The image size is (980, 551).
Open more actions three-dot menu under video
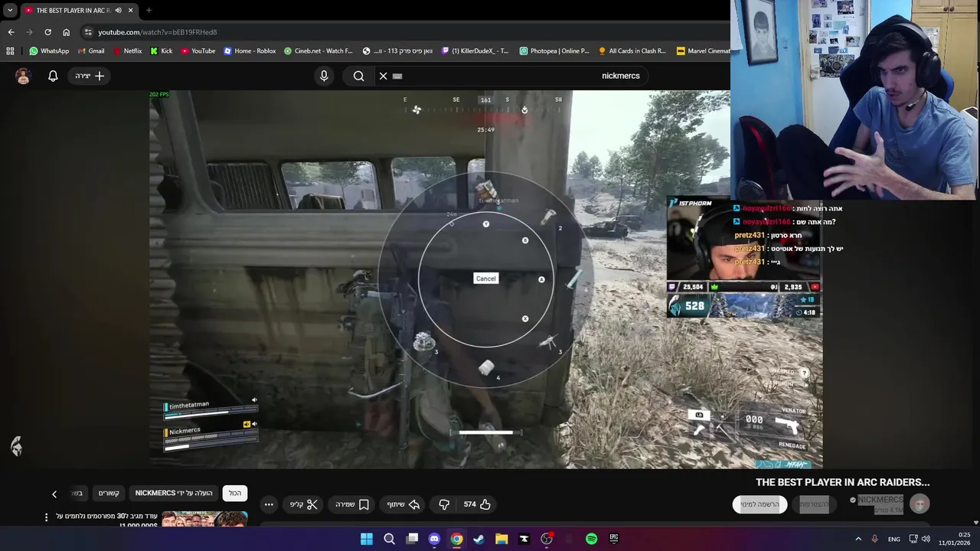pyautogui.click(x=269, y=504)
